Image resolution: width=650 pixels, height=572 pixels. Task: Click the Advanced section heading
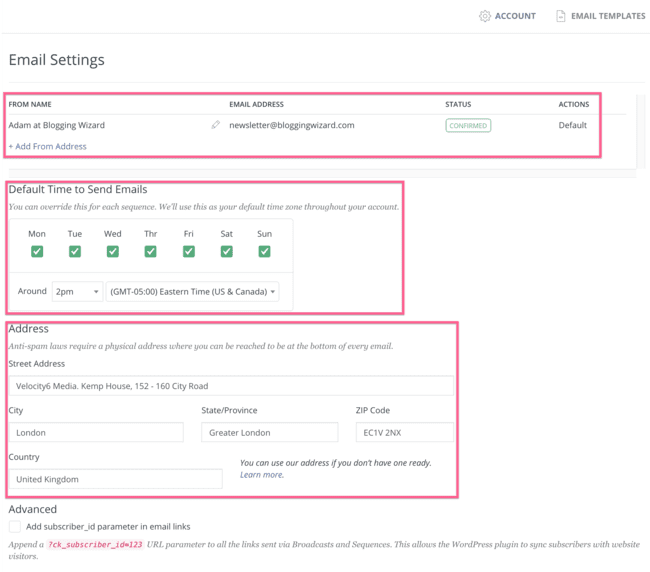click(33, 509)
